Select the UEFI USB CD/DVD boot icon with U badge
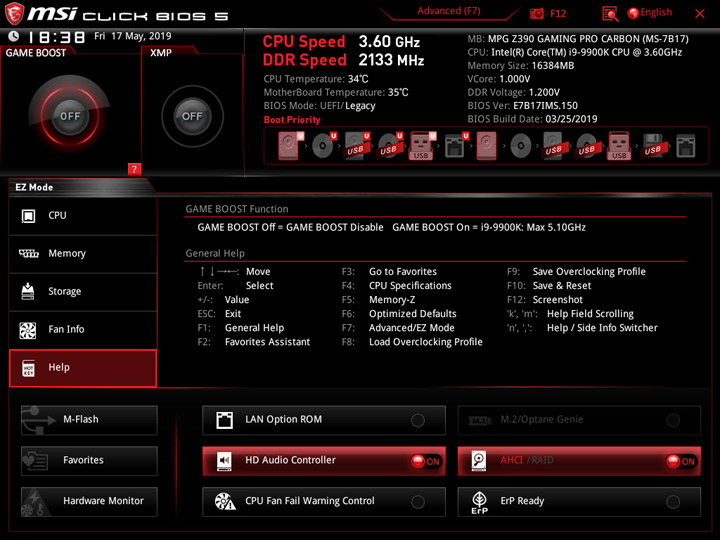The width and height of the screenshot is (720, 540). [390, 146]
